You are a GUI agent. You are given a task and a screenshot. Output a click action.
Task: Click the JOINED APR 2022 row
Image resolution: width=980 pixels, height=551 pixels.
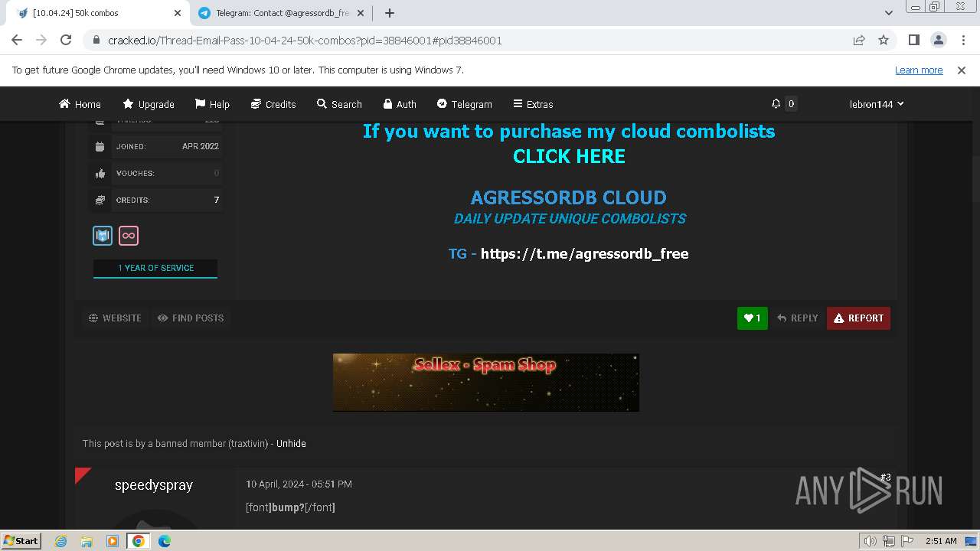(155, 146)
